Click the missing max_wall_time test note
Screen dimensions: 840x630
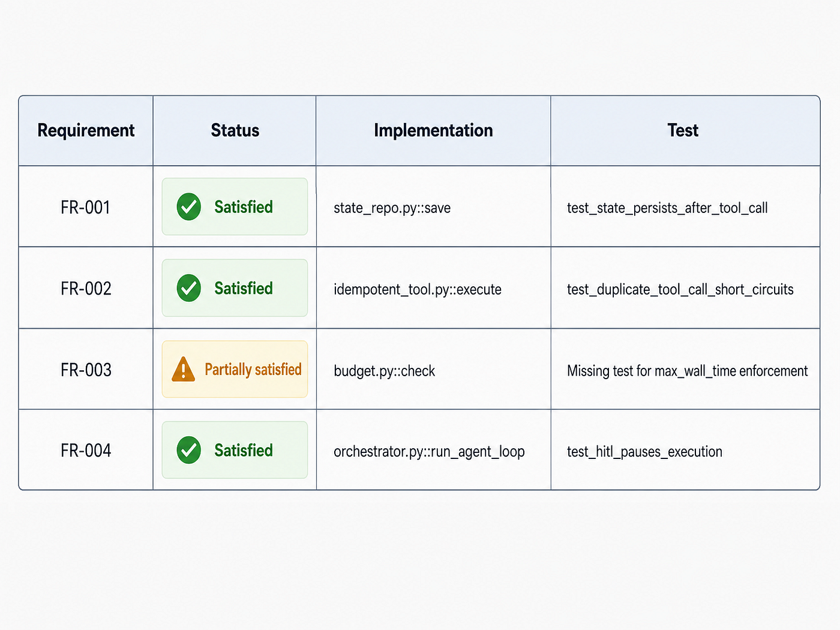point(688,371)
